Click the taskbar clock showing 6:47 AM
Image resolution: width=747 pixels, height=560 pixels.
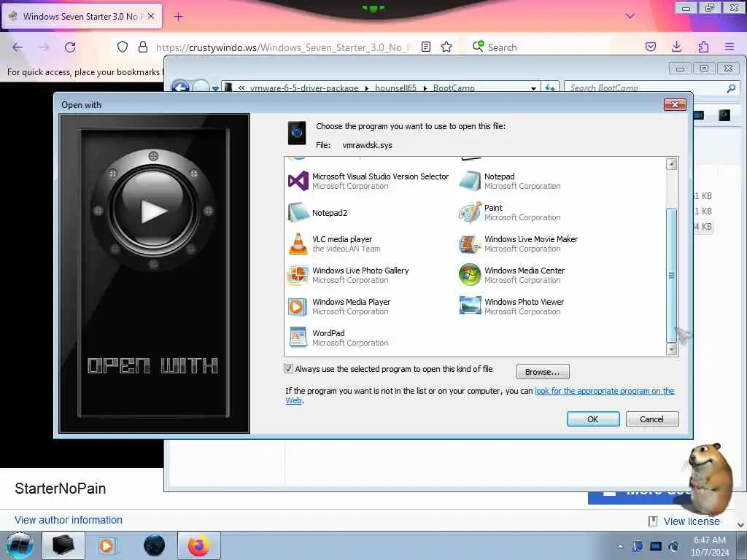pyautogui.click(x=710, y=546)
